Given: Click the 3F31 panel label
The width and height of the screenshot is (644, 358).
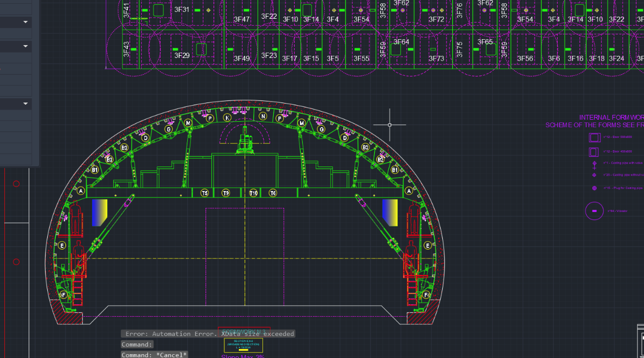Looking at the screenshot, I should pos(182,10).
